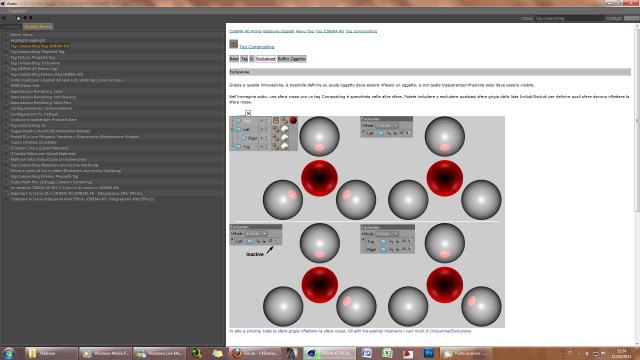Follow the Gestione Oggetti breadcrumb link

click(278, 31)
